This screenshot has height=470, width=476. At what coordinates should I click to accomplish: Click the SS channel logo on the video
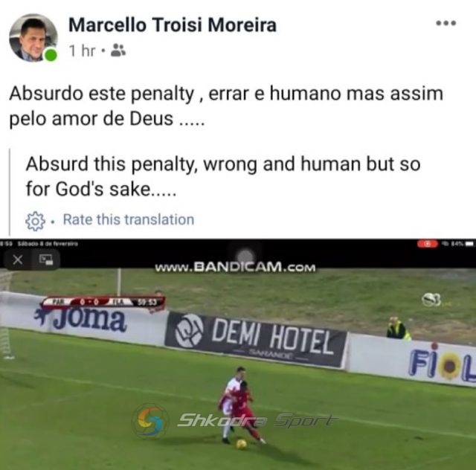[431, 300]
